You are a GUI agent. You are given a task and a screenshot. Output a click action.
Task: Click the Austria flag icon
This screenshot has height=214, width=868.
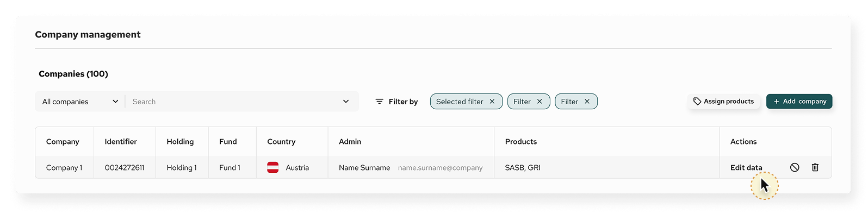(x=273, y=167)
